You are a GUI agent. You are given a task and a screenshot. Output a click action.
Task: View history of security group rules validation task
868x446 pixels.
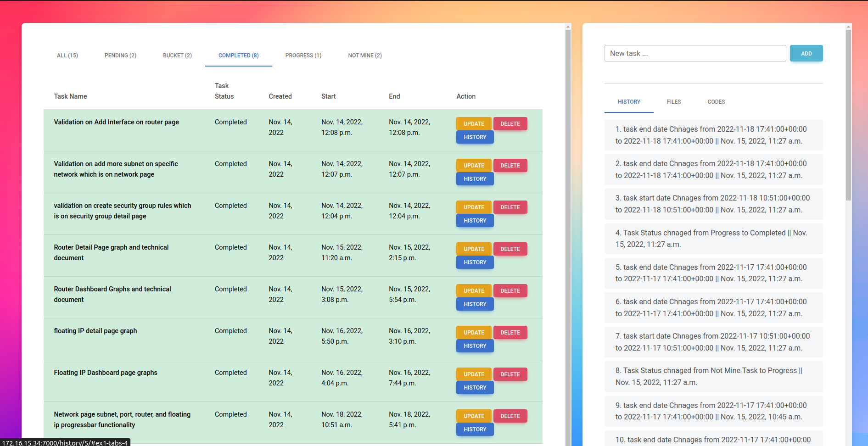coord(475,221)
